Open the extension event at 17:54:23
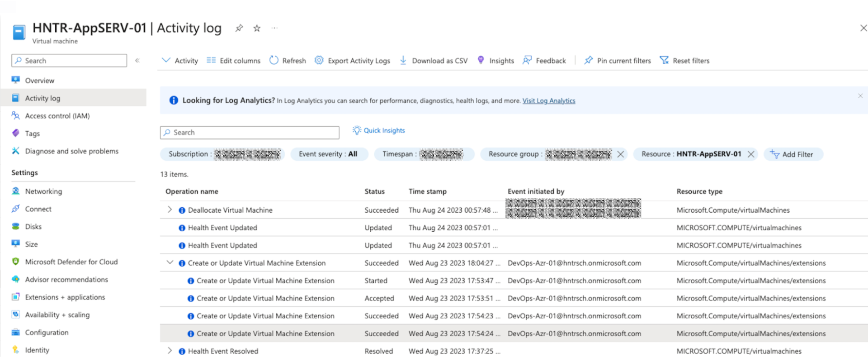The height and width of the screenshot is (358, 868). pos(265,316)
